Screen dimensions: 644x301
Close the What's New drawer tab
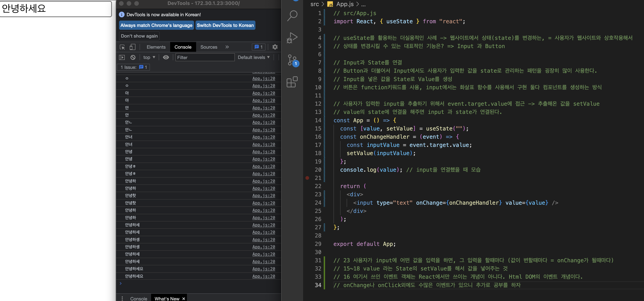(x=184, y=299)
